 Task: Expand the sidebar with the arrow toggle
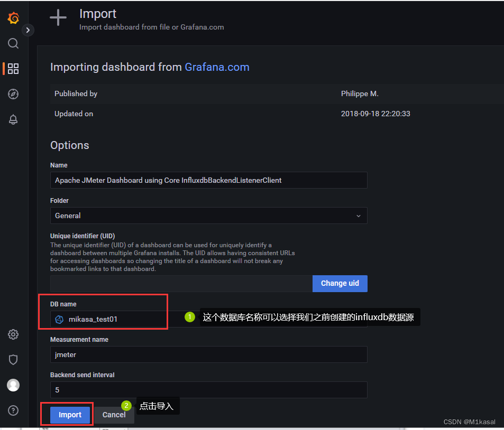tap(28, 30)
